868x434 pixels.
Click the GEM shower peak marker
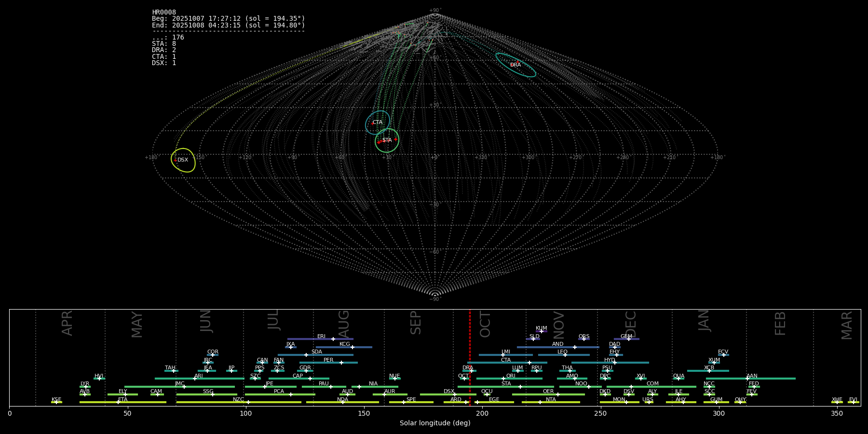point(628,339)
